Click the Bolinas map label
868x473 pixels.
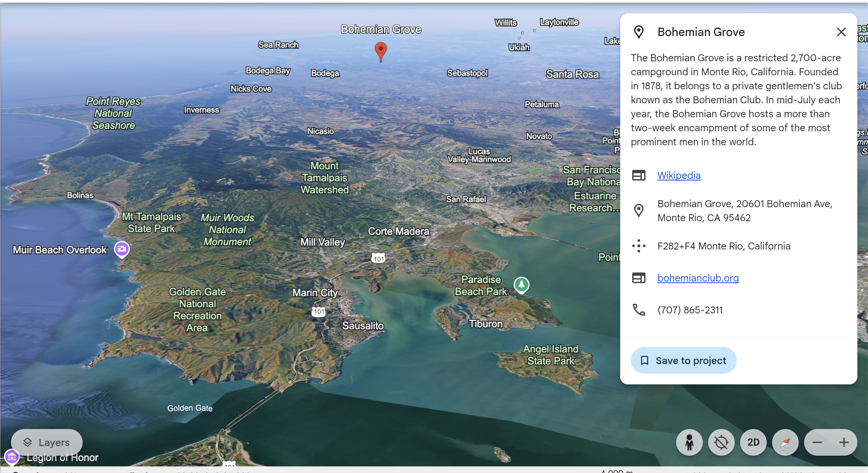(80, 196)
